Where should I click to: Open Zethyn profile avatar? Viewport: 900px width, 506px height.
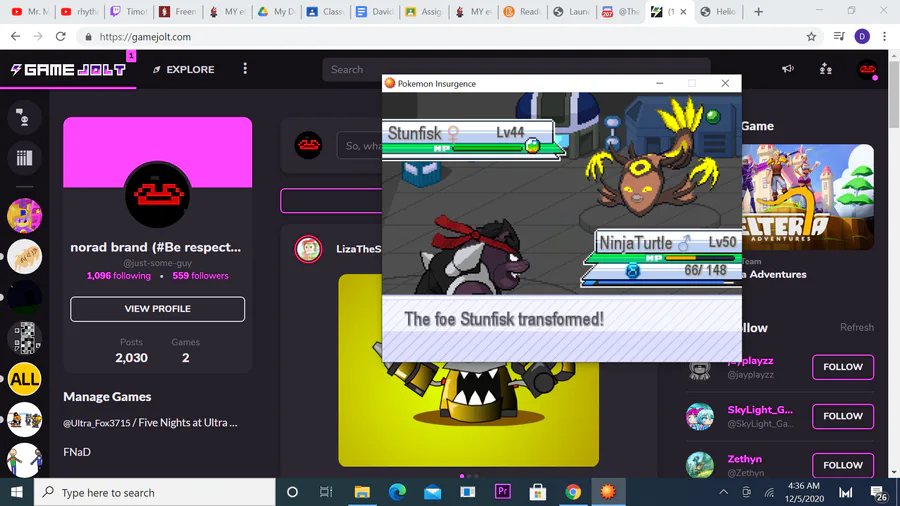[700, 465]
